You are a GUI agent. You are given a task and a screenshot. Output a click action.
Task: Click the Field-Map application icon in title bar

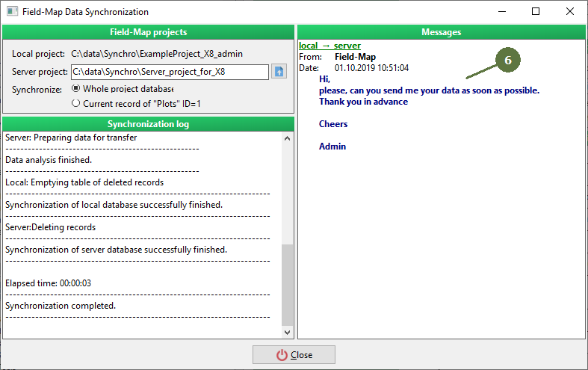tap(12, 12)
